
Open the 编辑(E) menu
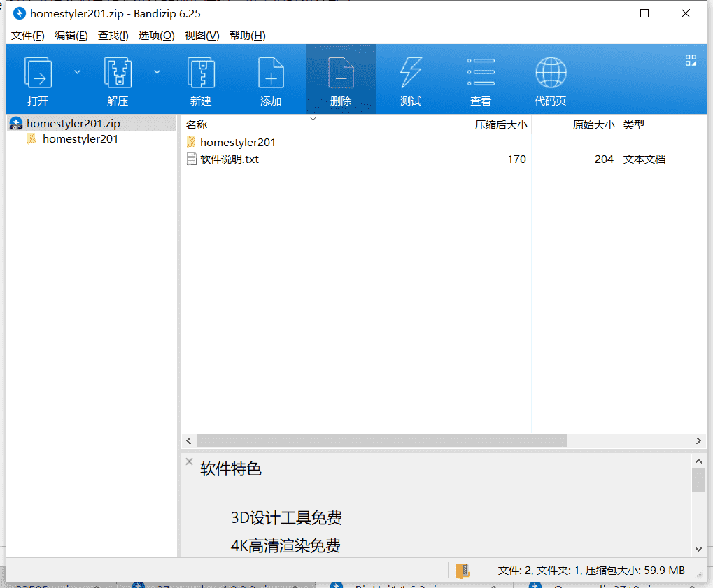(x=71, y=36)
